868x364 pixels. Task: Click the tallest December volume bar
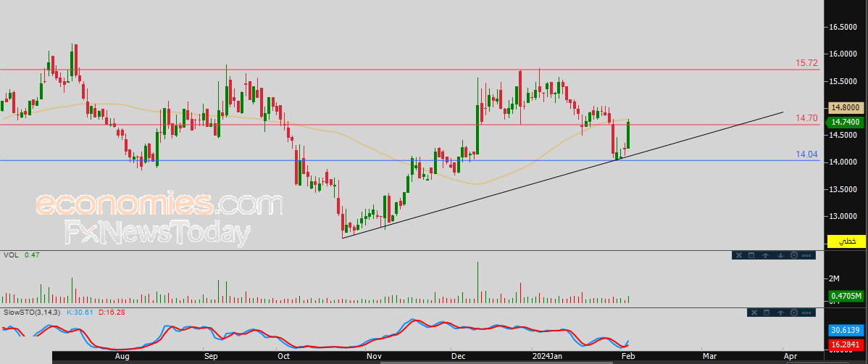pyautogui.click(x=477, y=282)
